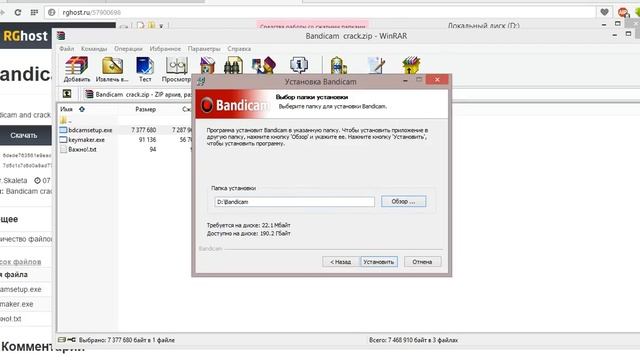This screenshot has height=360, width=640.
Task: Sort the file list by Размер column header
Action: pyautogui.click(x=145, y=109)
